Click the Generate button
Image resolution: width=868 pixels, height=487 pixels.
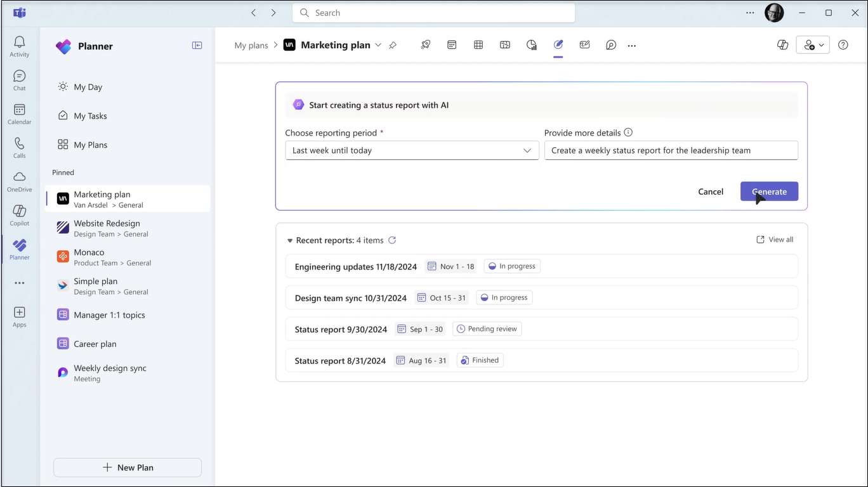coord(769,192)
